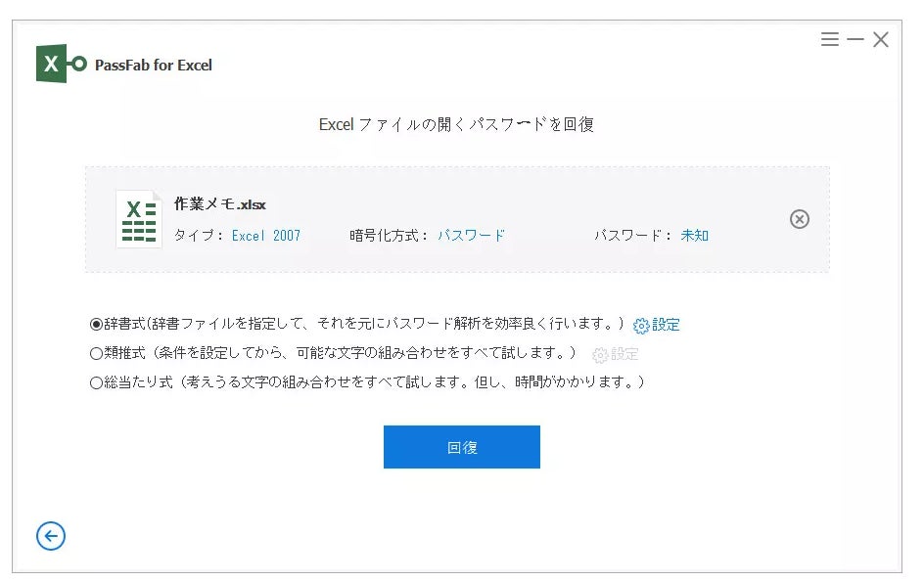Click the パスワード encryption method value

click(x=471, y=236)
